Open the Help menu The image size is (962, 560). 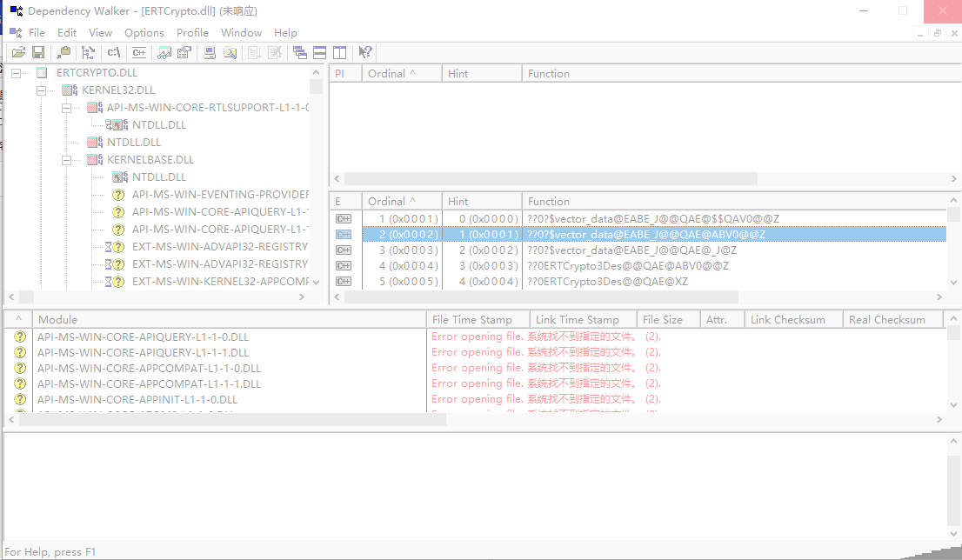pyautogui.click(x=285, y=32)
